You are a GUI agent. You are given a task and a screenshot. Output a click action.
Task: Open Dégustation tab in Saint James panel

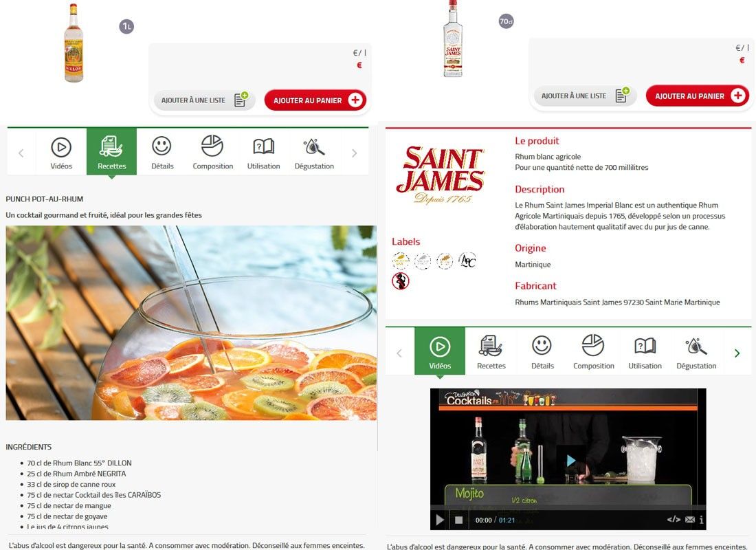696,351
